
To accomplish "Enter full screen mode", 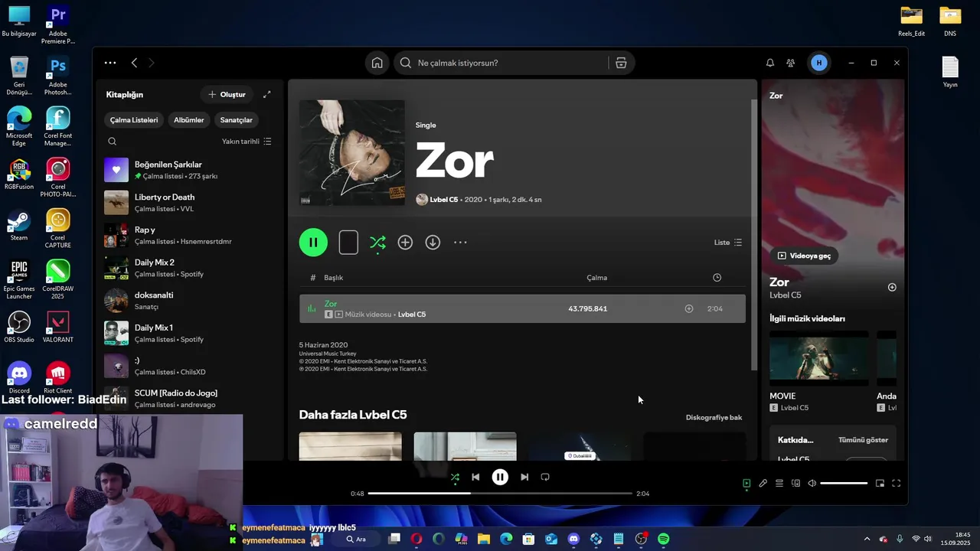I will click(897, 483).
